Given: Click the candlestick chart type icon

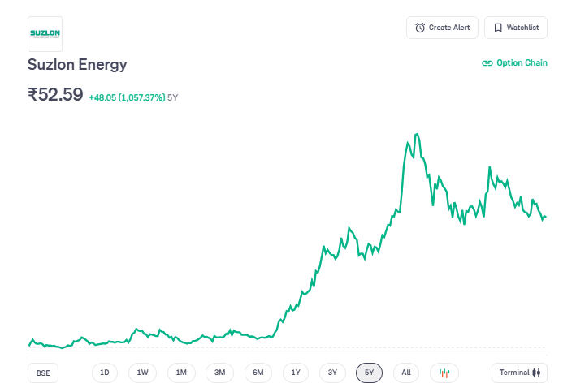Looking at the screenshot, I should tap(444, 373).
